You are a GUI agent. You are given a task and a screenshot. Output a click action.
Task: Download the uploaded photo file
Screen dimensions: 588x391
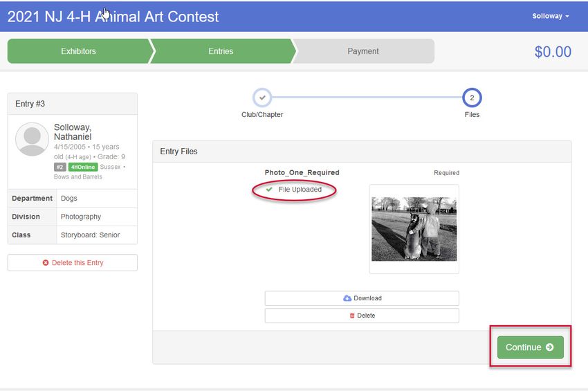pyautogui.click(x=362, y=298)
